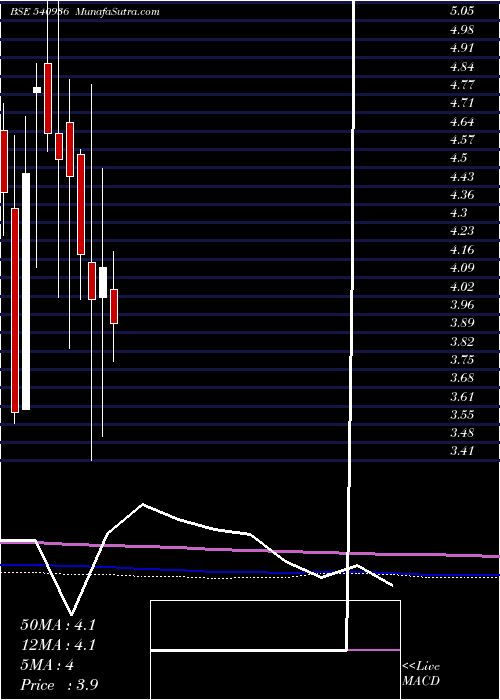Select the 4.09 price axis label
This screenshot has width=500, height=700.
pyautogui.click(x=462, y=268)
